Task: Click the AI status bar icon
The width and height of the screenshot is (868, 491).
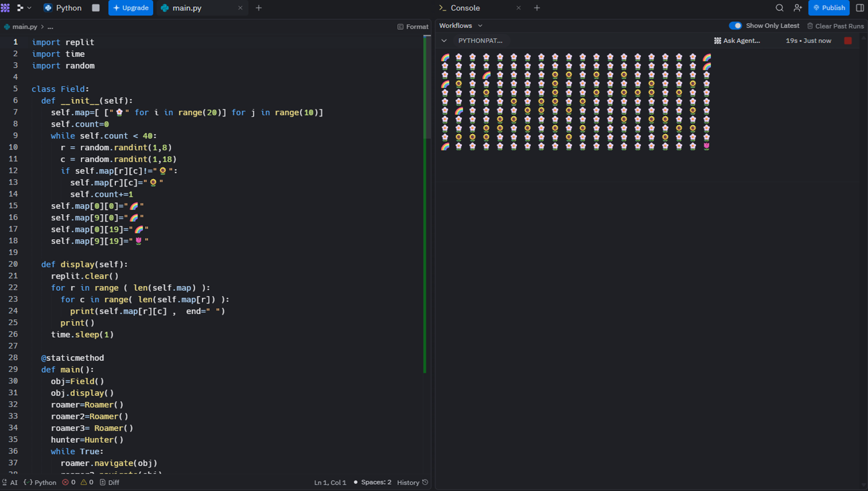Action: [x=10, y=482]
